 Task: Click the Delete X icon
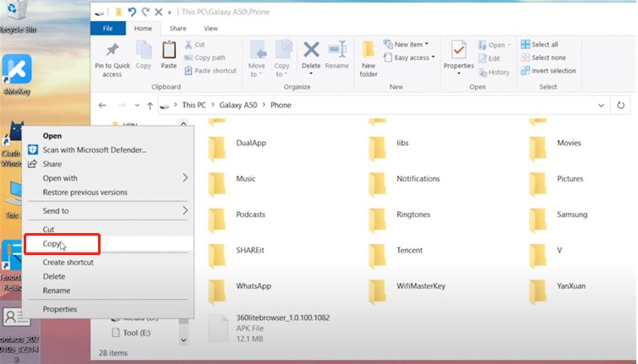point(311,50)
